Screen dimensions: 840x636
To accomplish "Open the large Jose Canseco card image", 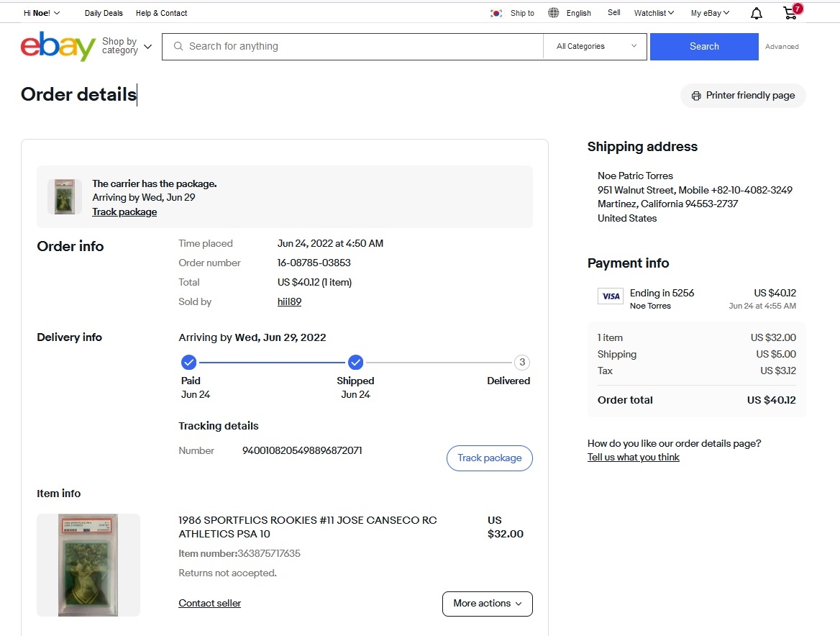I will click(x=88, y=565).
